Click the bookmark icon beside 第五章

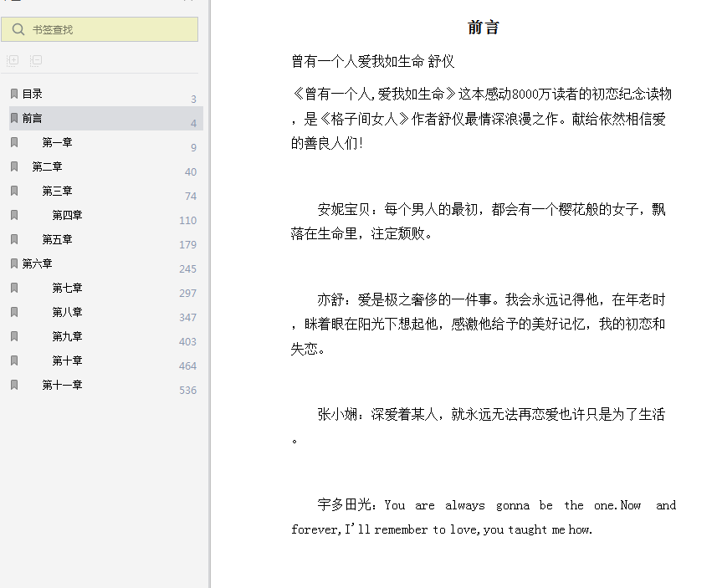pos(14,239)
